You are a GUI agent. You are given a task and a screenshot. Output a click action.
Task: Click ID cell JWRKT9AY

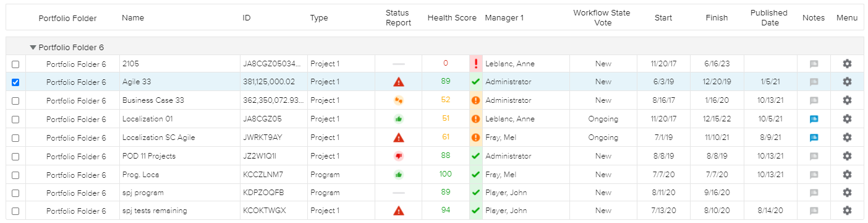coord(263,138)
